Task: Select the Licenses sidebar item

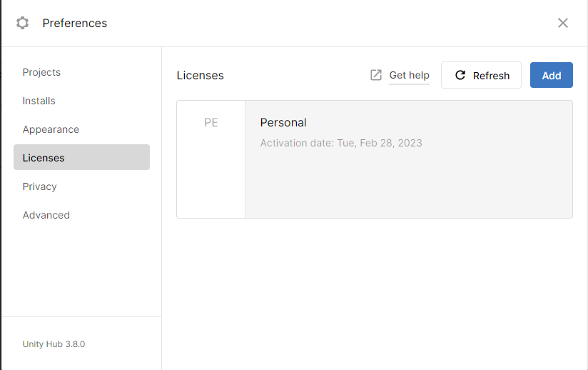Action: point(44,158)
